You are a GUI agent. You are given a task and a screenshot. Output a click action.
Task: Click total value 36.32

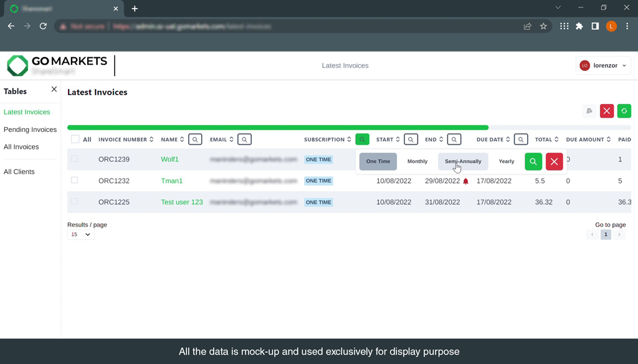click(543, 202)
